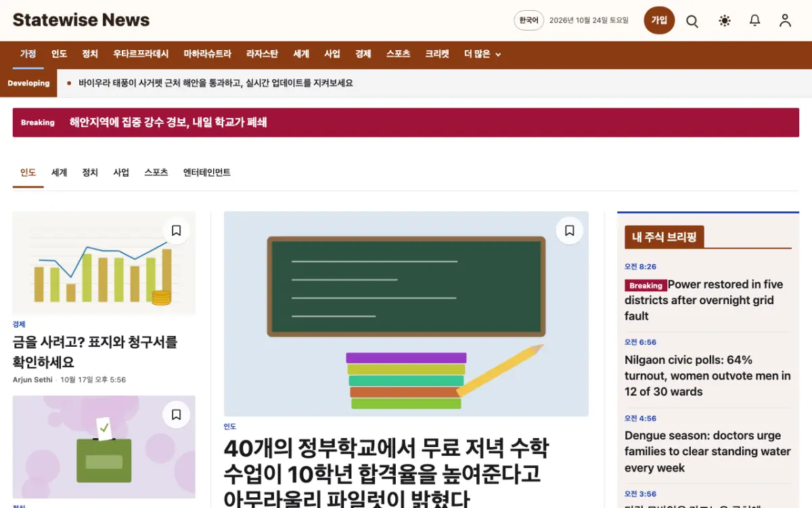Viewport: 812px width, 508px height.
Task: Open 마하라슈트라 navigation item
Action: click(x=208, y=54)
